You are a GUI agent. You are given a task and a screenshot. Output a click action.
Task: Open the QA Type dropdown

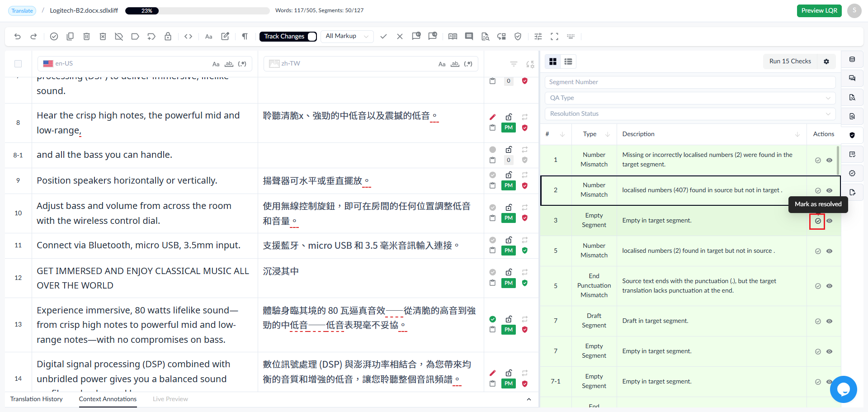click(x=690, y=98)
